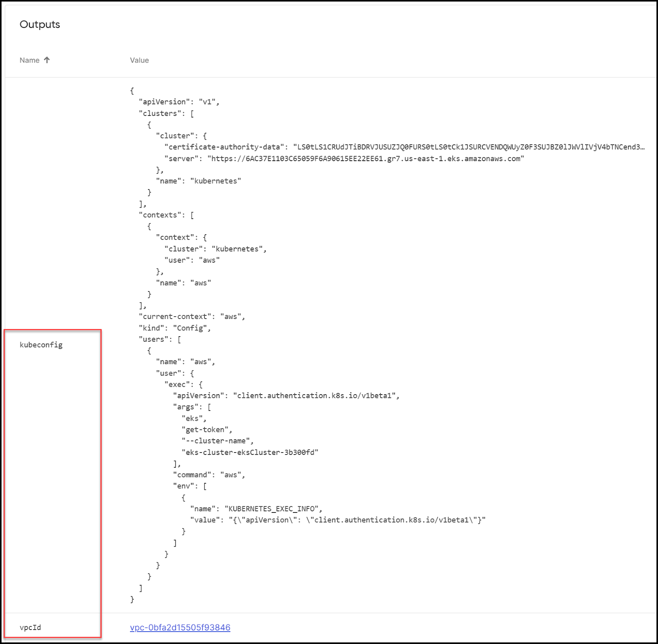This screenshot has height=644, width=658.
Task: Click the "user": "aws" line
Action: click(x=192, y=260)
